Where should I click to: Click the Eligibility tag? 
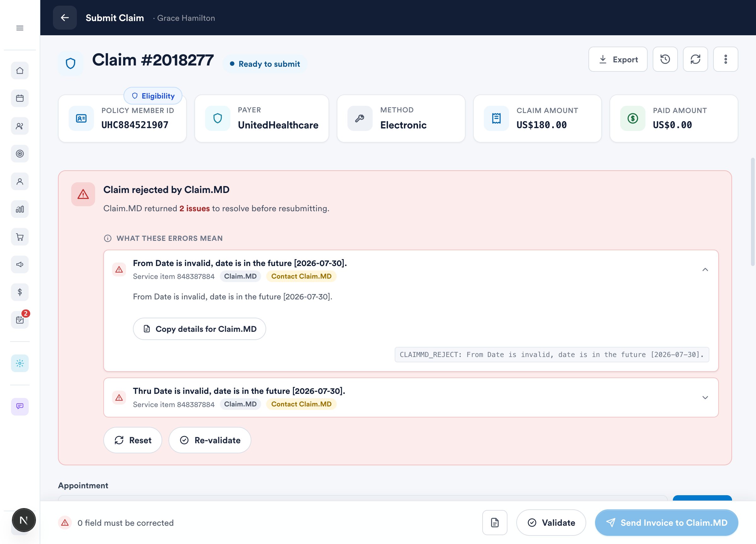153,96
